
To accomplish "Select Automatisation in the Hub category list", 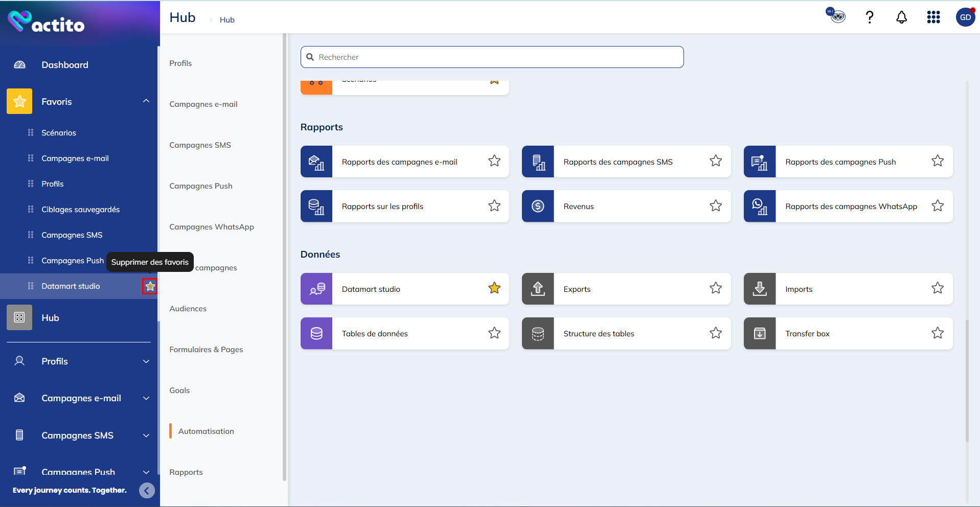I will pyautogui.click(x=206, y=431).
